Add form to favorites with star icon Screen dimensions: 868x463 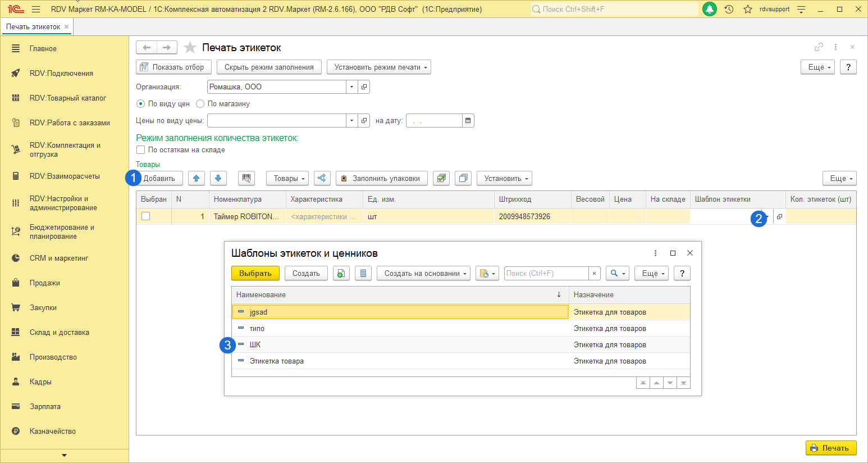tap(190, 48)
